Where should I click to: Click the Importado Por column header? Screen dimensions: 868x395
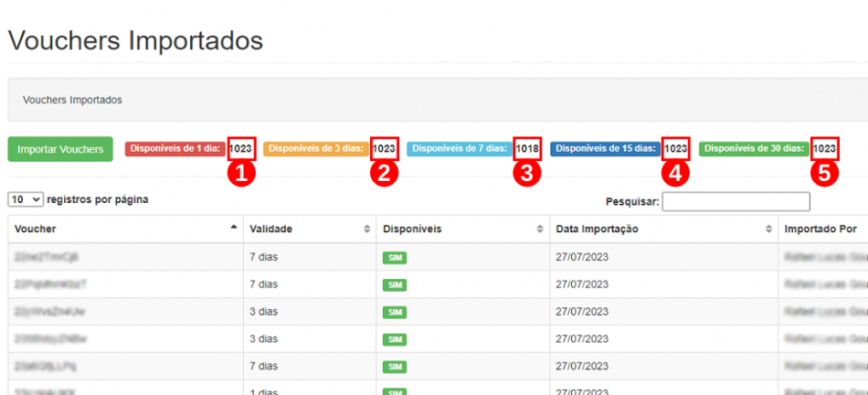tap(823, 229)
